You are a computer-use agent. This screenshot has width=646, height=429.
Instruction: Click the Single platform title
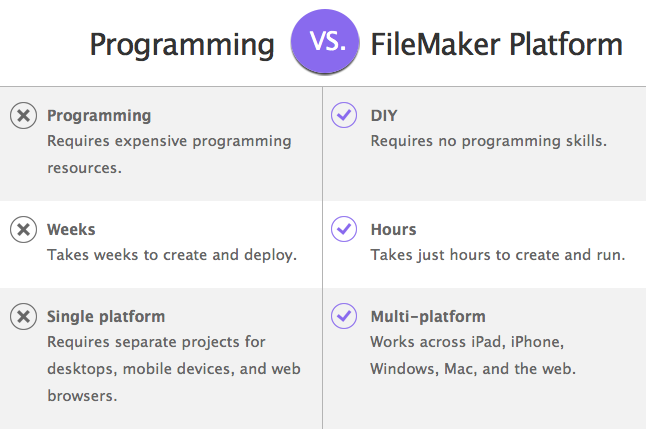pyautogui.click(x=106, y=317)
